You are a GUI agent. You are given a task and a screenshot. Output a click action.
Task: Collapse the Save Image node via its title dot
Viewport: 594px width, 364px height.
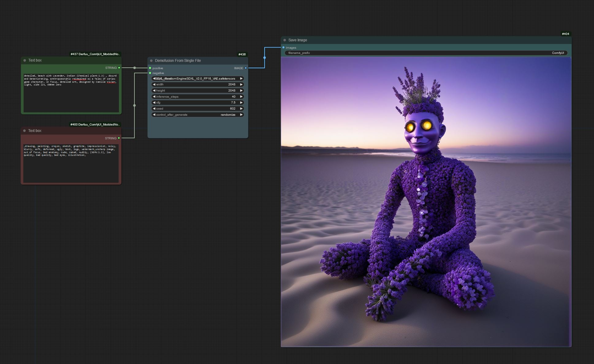(x=285, y=40)
